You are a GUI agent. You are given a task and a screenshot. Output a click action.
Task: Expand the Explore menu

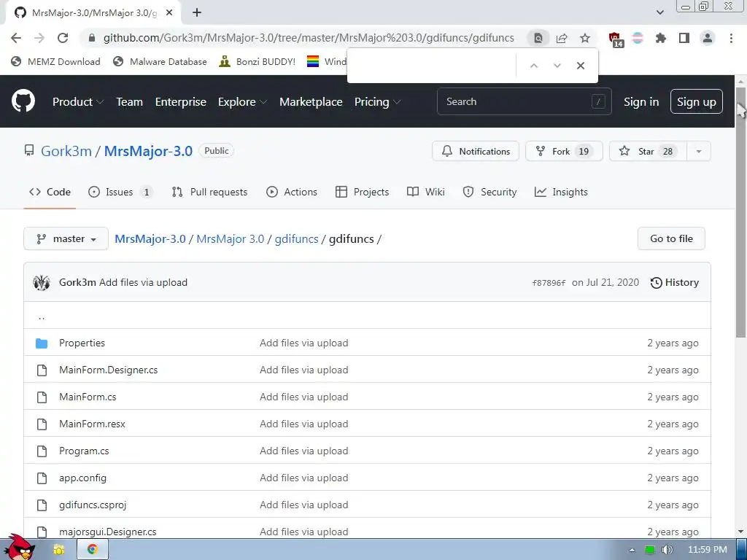pyautogui.click(x=242, y=102)
